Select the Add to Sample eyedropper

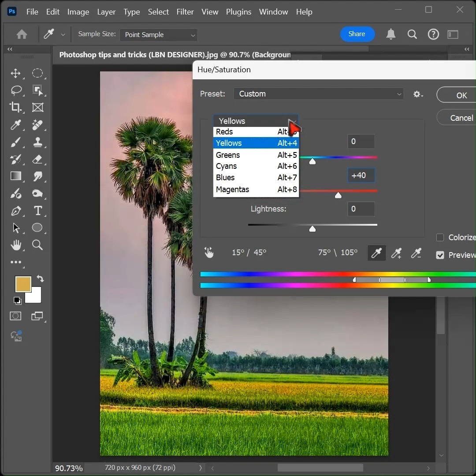click(x=397, y=253)
